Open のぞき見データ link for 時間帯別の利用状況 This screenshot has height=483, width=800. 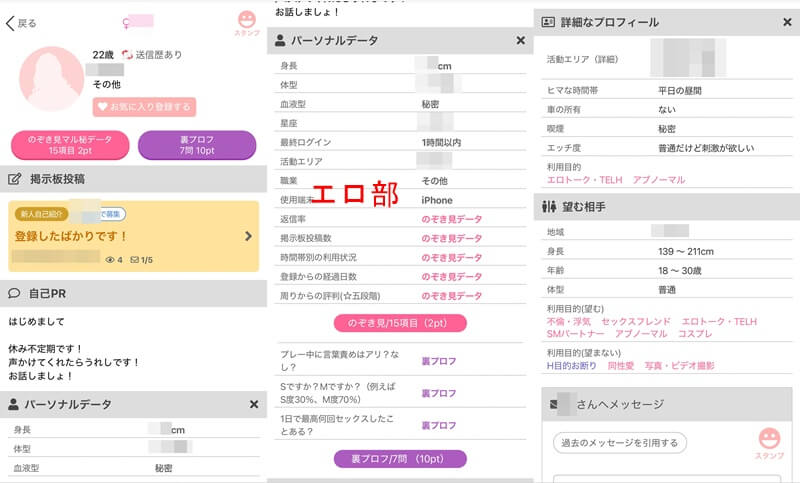pos(452,258)
